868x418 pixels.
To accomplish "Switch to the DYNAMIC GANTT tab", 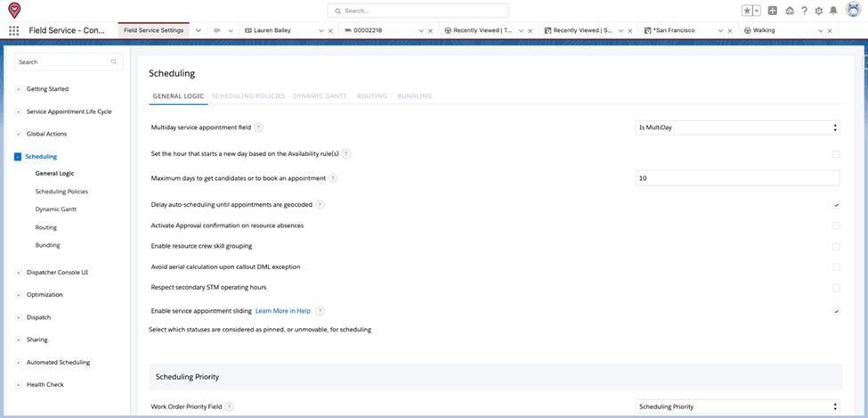I will pyautogui.click(x=320, y=96).
